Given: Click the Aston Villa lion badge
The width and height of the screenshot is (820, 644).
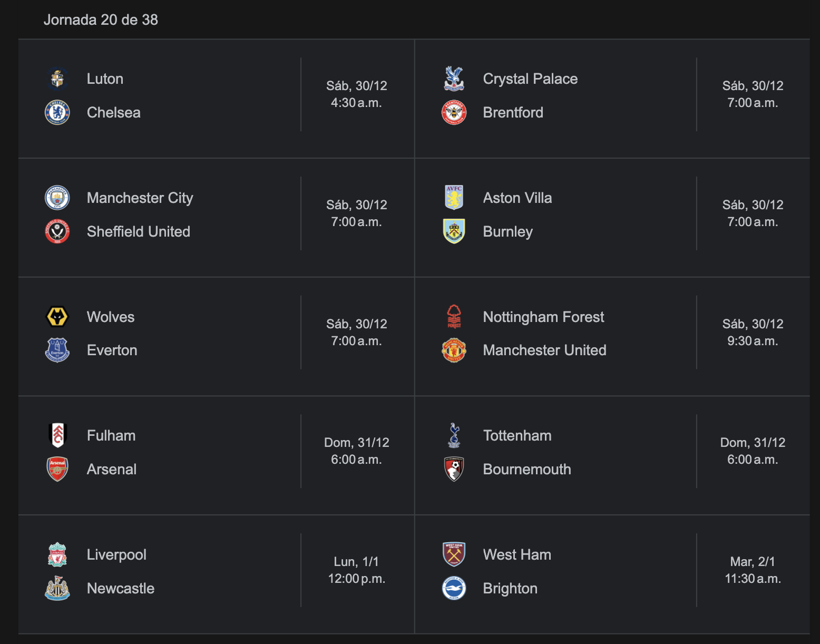Looking at the screenshot, I should pos(454,198).
